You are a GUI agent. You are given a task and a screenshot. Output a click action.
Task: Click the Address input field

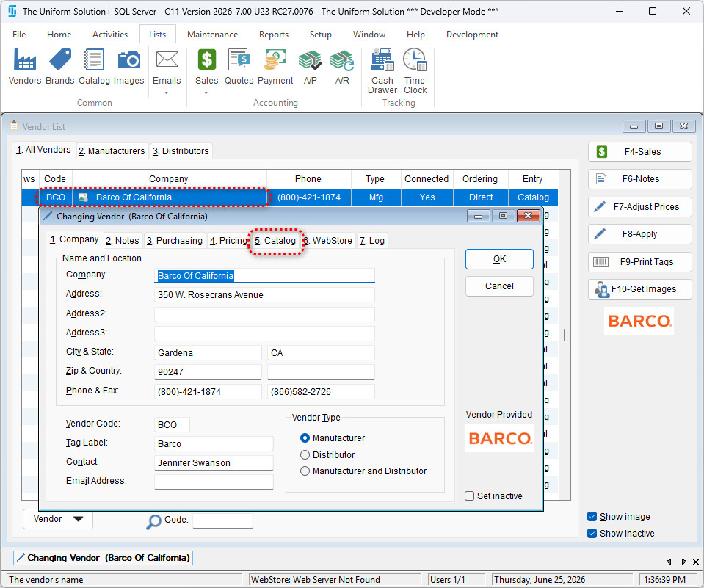click(x=264, y=295)
